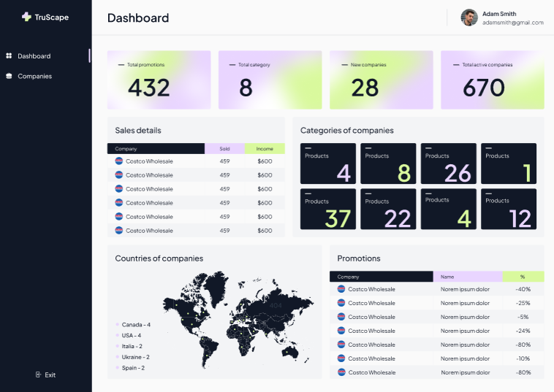This screenshot has width=554, height=392.
Task: Click the TruScape plus-shaped logo icon
Action: point(26,17)
